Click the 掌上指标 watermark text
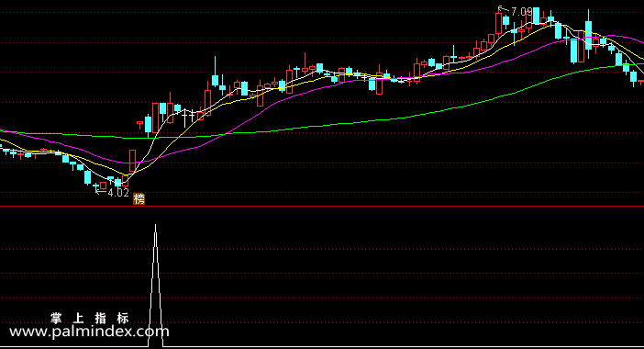This screenshot has height=349, width=644. pyautogui.click(x=90, y=318)
